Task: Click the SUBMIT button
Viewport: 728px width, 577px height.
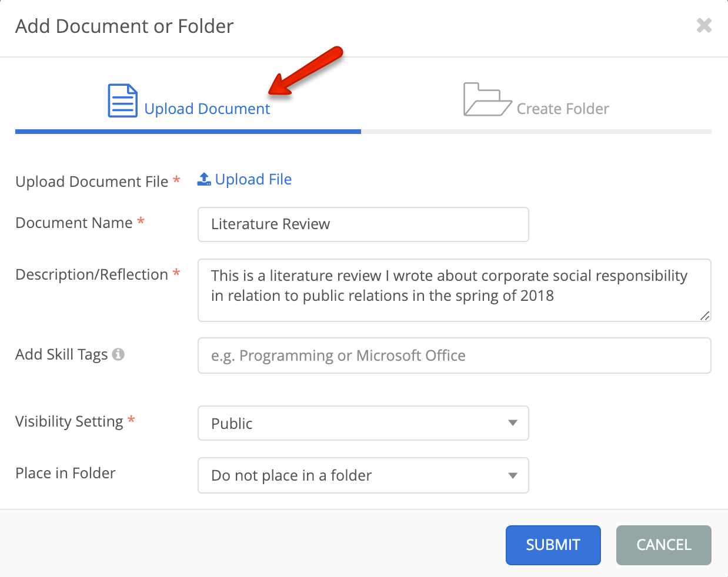Action: tap(553, 545)
